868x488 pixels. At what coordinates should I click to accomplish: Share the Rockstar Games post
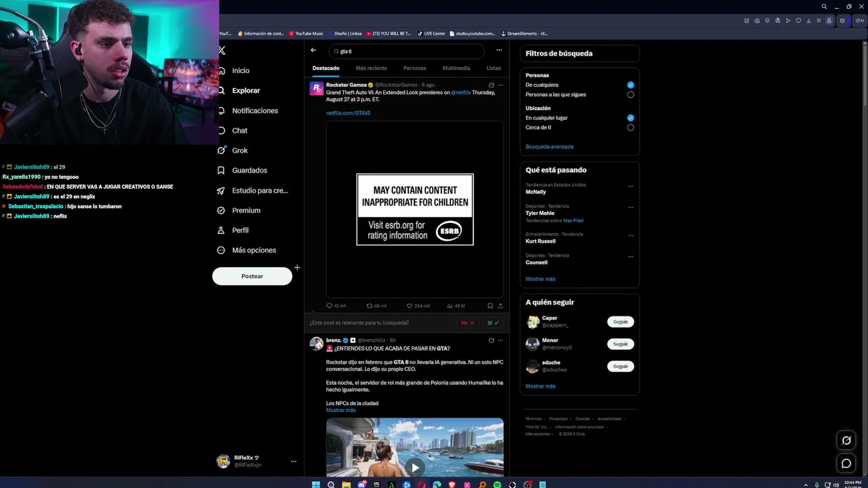point(500,306)
